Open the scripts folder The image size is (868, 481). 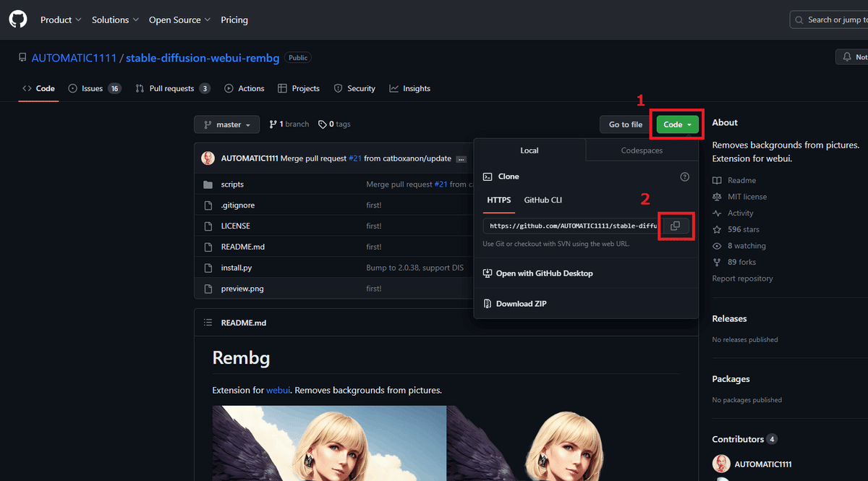point(232,184)
